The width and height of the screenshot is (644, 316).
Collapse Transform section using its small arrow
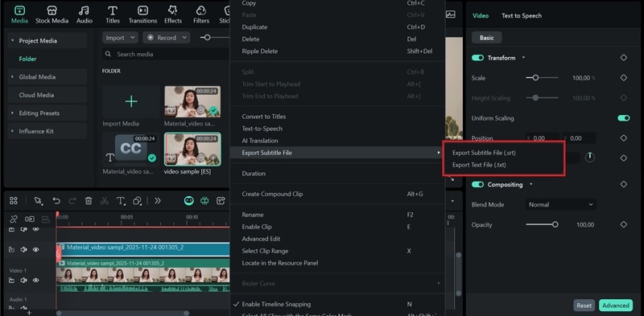523,58
